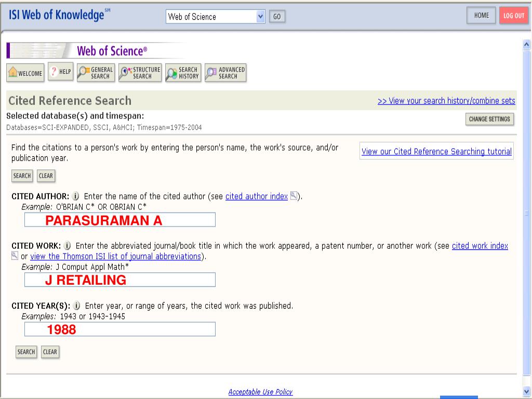Click the Databases=SCI-EXPANDED timespan text
Image resolution: width=532 pixels, height=399 pixels.
(x=104, y=128)
